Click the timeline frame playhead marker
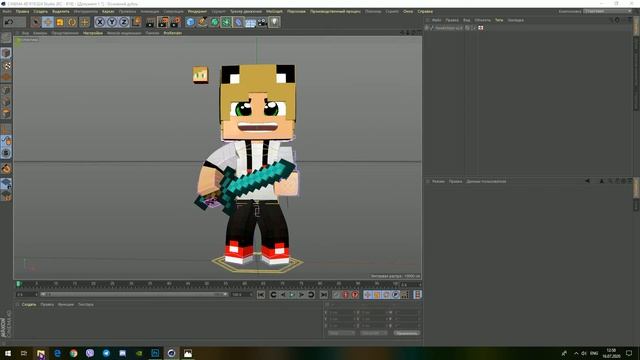 [x=18, y=284]
